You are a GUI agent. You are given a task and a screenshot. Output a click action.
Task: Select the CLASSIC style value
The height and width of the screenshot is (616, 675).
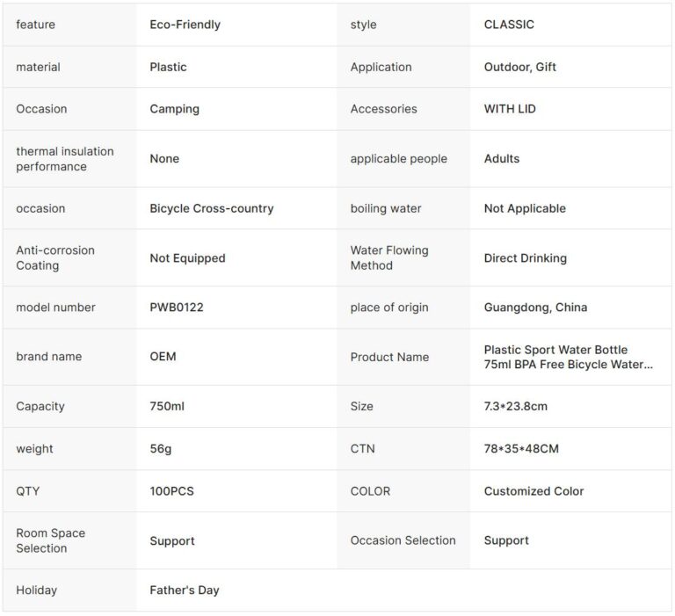[x=509, y=25]
